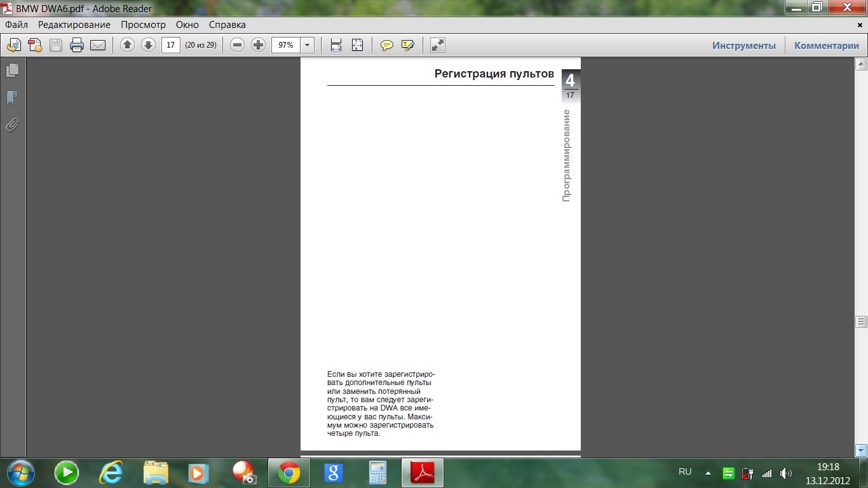Open the Комментарии comments pane

[826, 45]
